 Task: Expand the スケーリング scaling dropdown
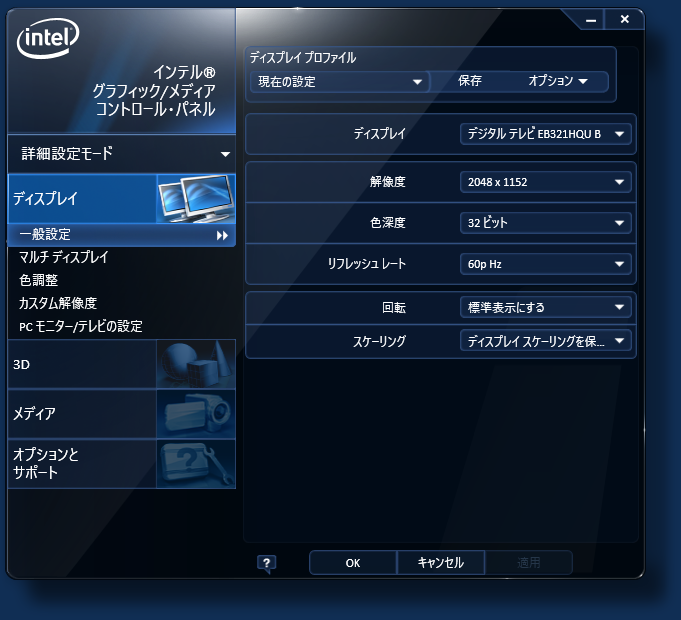point(545,341)
